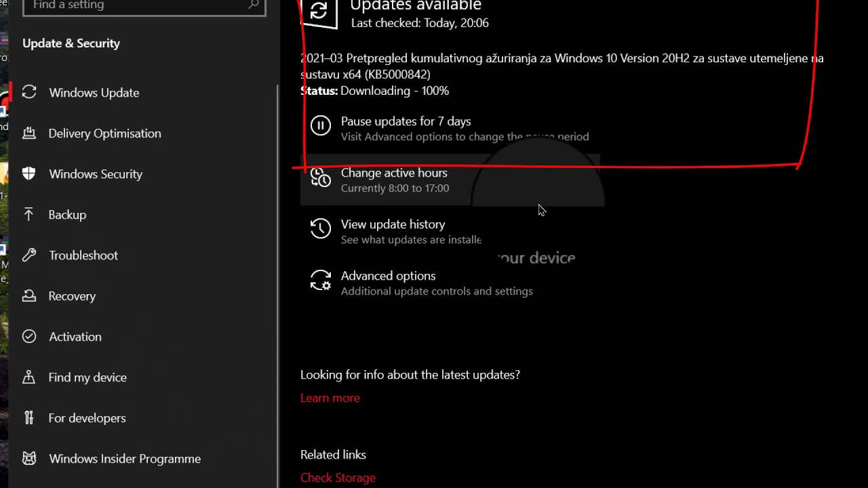868x488 pixels.
Task: Click the clock icon beside Change active hours
Action: pyautogui.click(x=321, y=177)
